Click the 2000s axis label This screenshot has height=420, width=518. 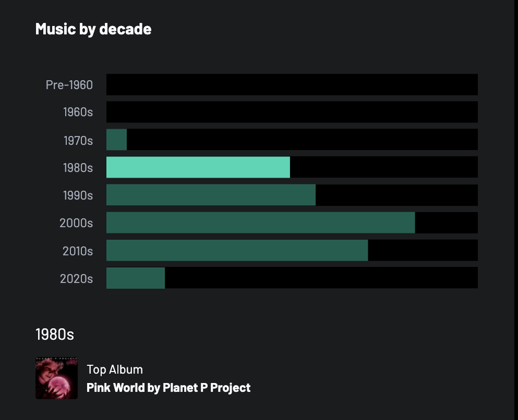click(x=76, y=223)
